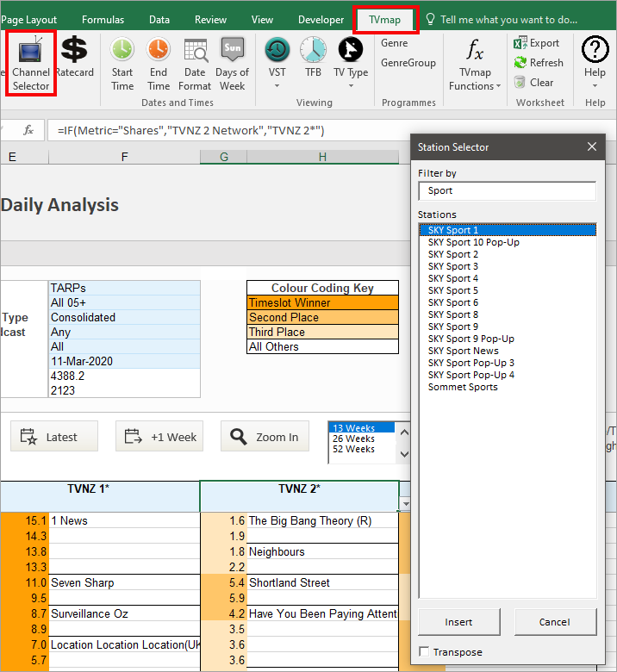Expand the VST dropdown arrow
617x672 pixels.
pyautogui.click(x=277, y=86)
